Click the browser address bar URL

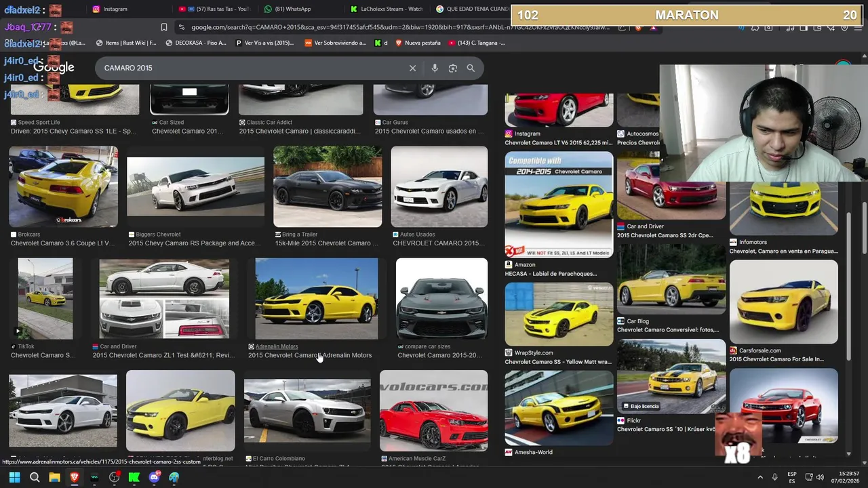tap(400, 27)
